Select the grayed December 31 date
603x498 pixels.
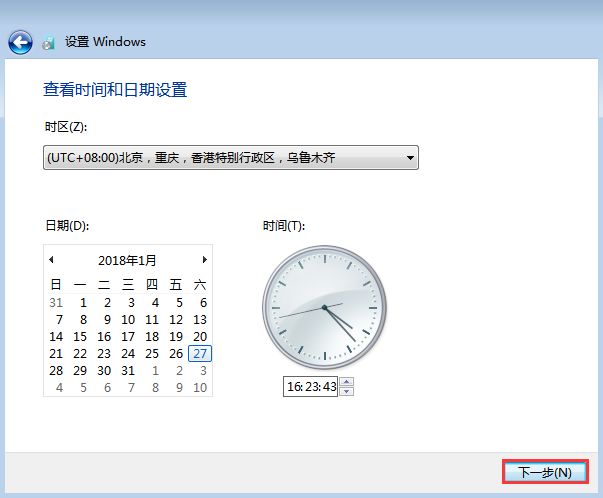point(56,303)
